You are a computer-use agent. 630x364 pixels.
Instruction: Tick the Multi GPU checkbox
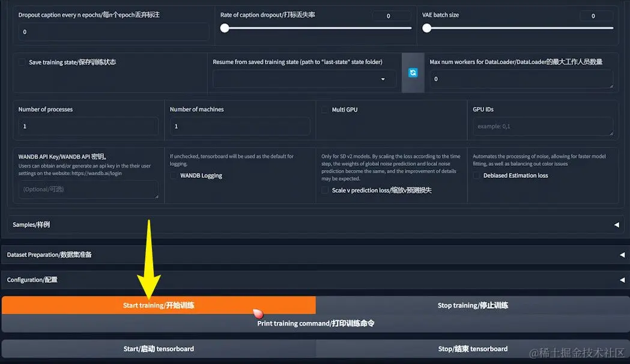325,109
